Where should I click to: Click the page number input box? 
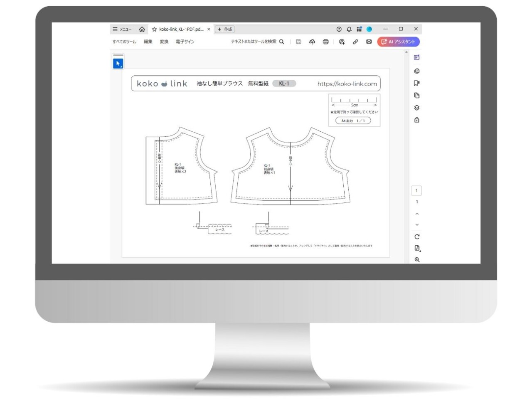[x=416, y=191]
